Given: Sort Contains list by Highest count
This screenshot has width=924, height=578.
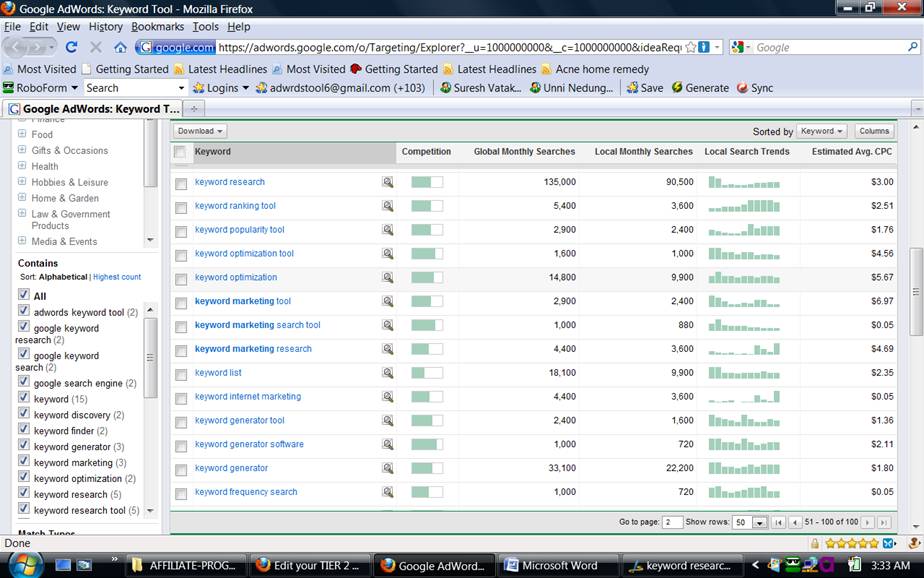Looking at the screenshot, I should pyautogui.click(x=117, y=277).
